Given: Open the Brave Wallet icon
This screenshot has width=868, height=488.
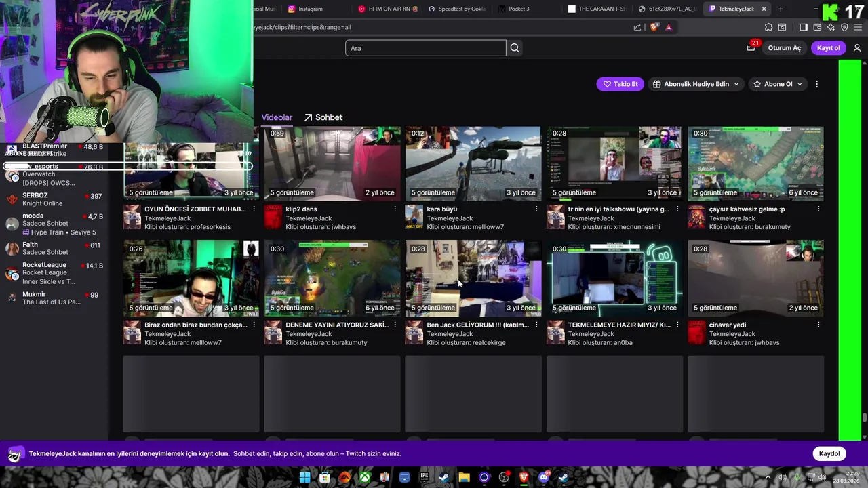Looking at the screenshot, I should coord(817,27).
